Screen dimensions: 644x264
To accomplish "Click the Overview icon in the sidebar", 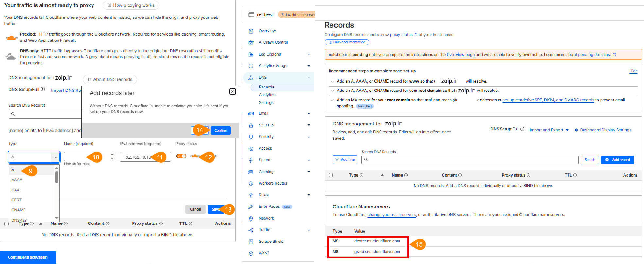I will (x=251, y=31).
